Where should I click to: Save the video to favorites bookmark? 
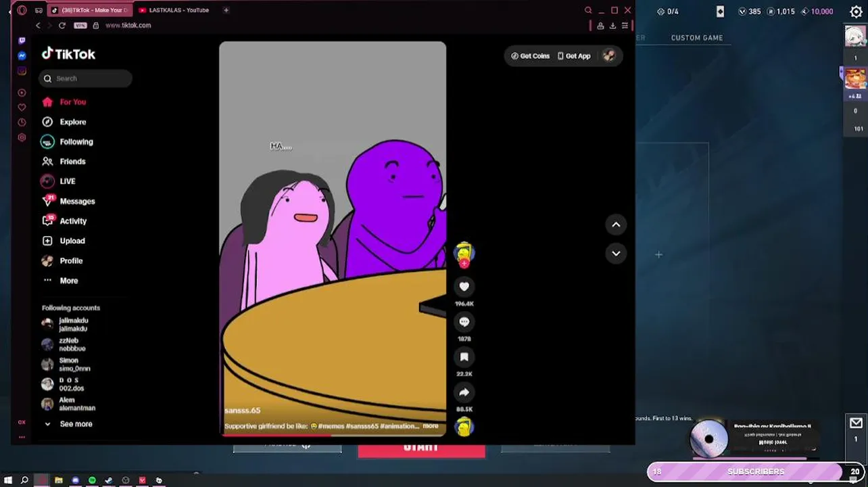464,357
